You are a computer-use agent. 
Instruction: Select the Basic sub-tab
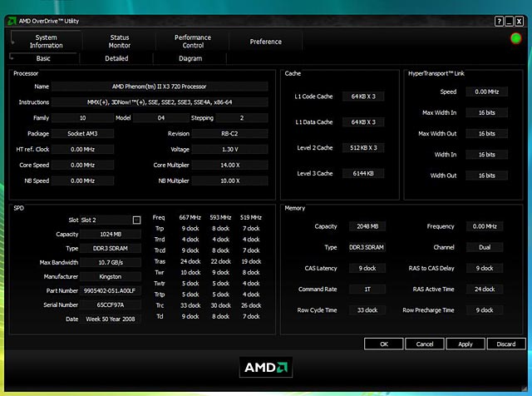pos(43,58)
